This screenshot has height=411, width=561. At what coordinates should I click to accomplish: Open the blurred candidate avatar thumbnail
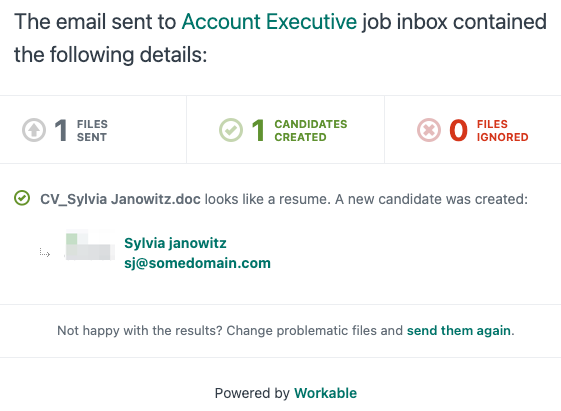(90, 245)
